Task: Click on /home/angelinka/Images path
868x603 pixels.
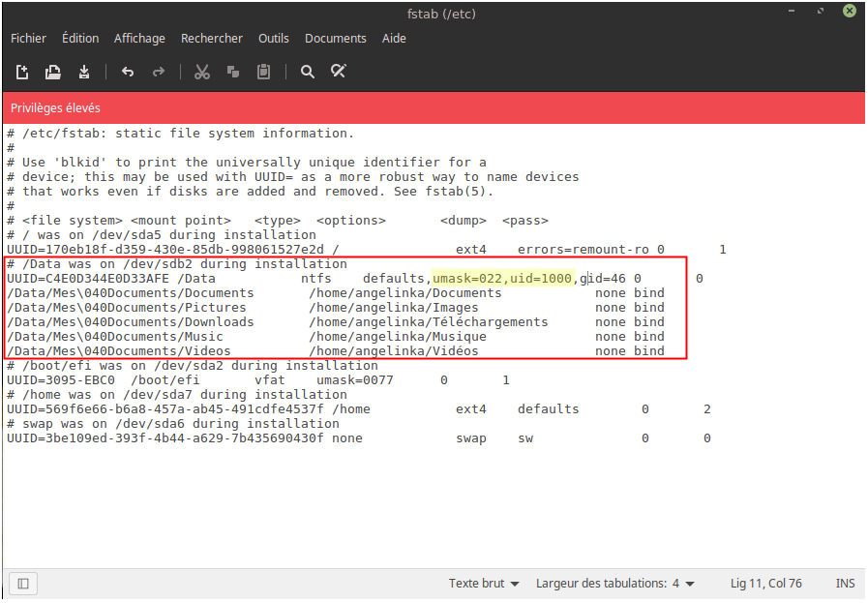Action: pos(394,308)
